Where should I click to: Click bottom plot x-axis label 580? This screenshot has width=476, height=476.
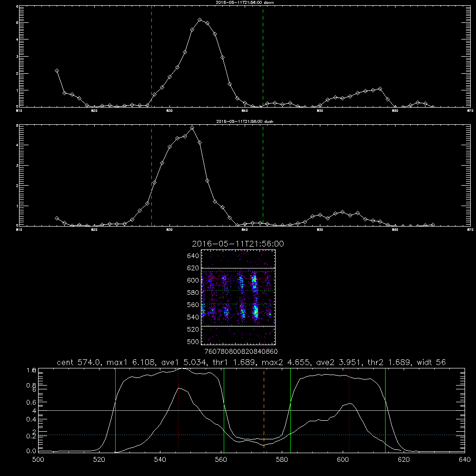coord(282,460)
